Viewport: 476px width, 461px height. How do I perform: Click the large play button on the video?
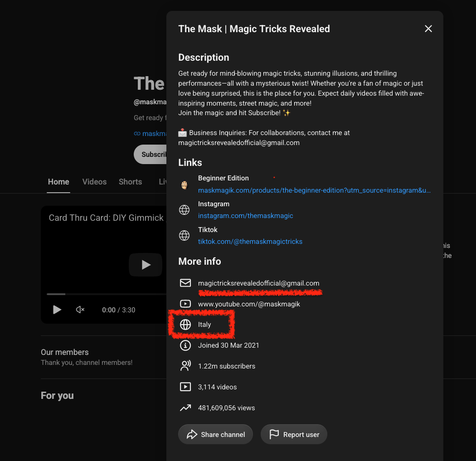pos(146,265)
